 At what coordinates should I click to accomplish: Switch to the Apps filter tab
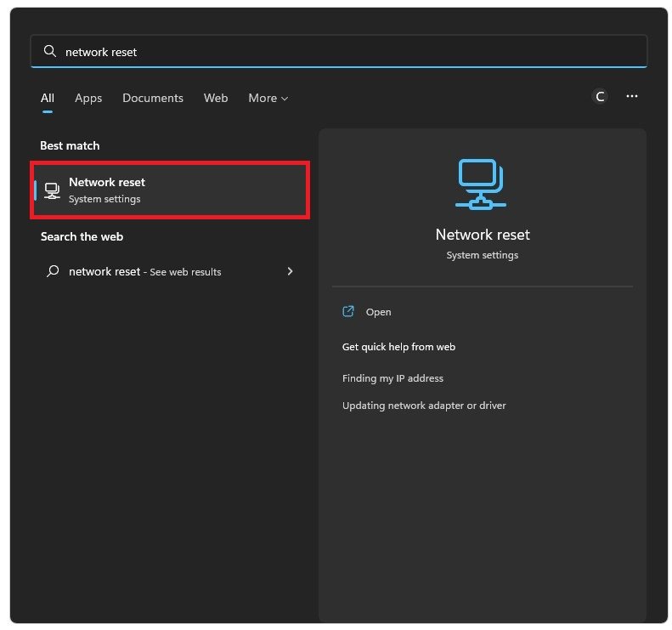(88, 99)
